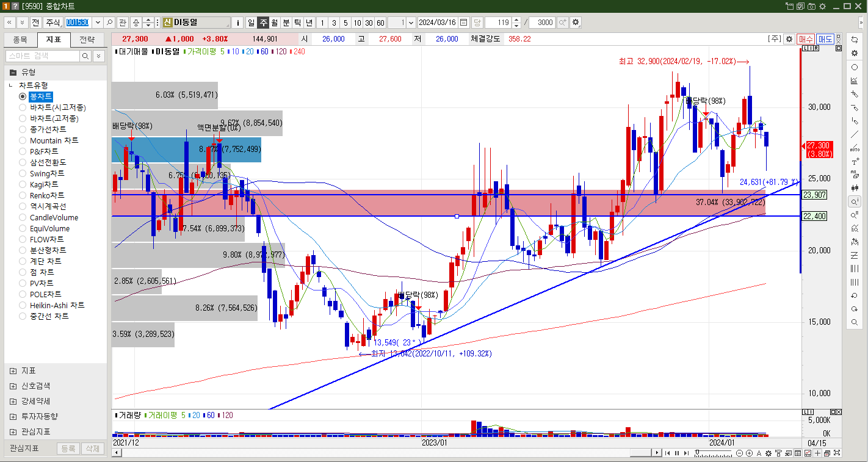The image size is (868, 462).
Task: Expand the 투자자동향 tree section
Action: (x=13, y=416)
